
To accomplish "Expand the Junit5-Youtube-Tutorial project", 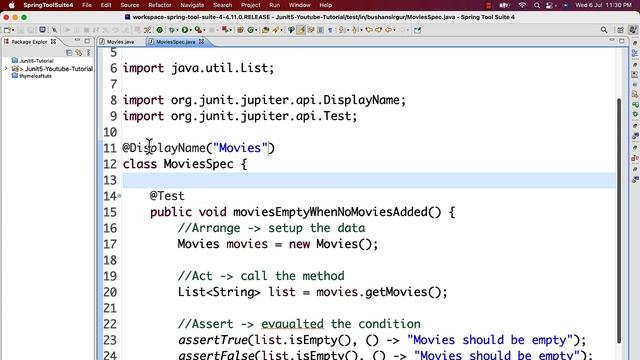I will click(x=6, y=69).
